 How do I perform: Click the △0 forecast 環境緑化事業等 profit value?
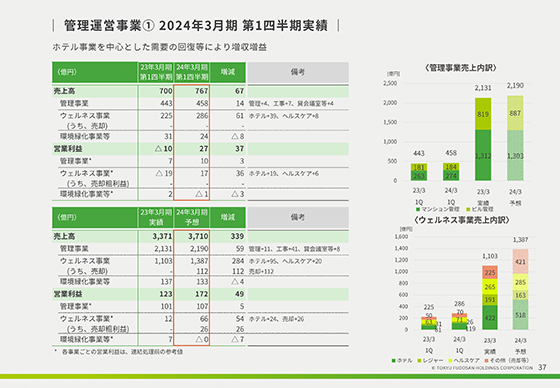click(x=202, y=339)
